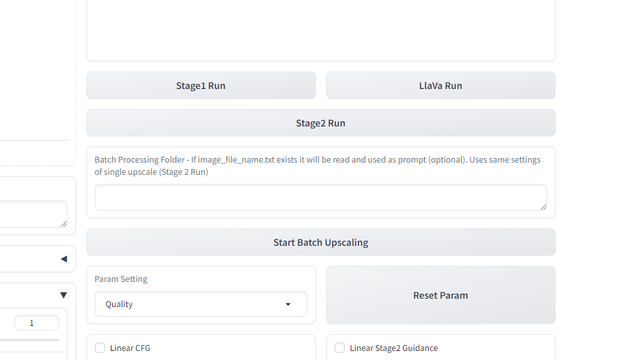Launch Stage2 Run
Screen dimensions: 644x360
point(320,123)
